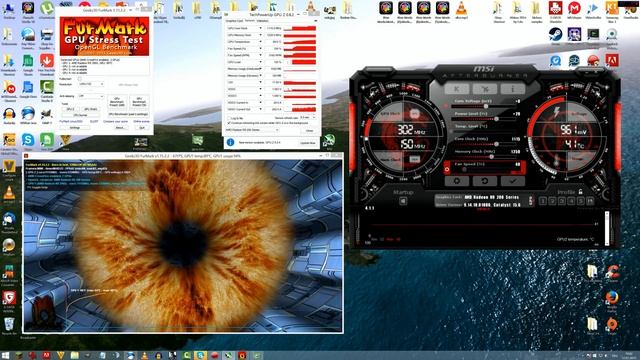640x360 pixels.
Task: Click FurMark GPU-Z tool button
Action: pos(71,109)
